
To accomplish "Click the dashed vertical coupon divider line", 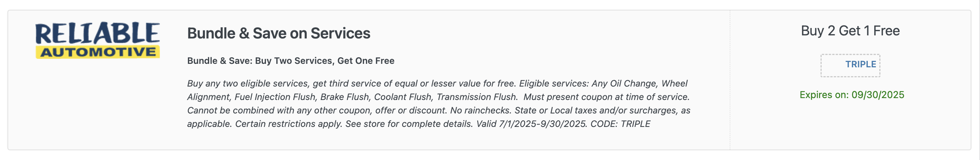I will click(x=730, y=80).
